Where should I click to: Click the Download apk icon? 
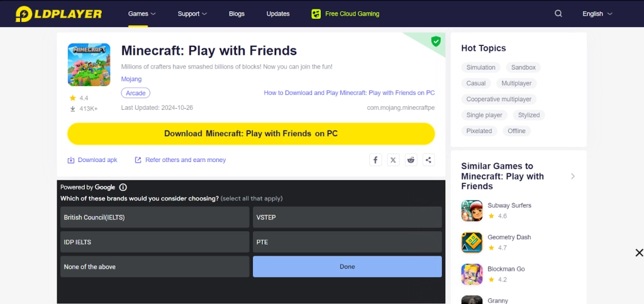click(x=70, y=160)
